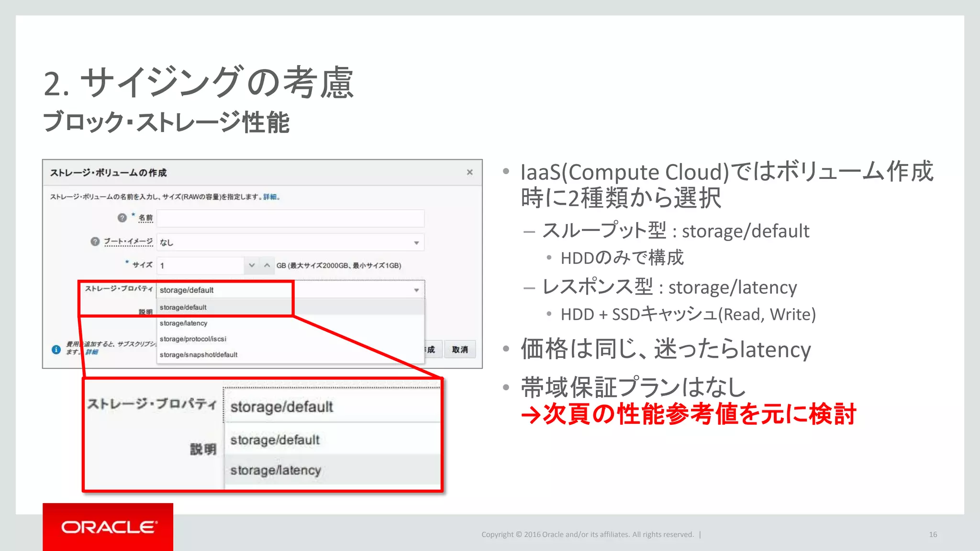Select storage/latency in the dropdown list
This screenshot has height=551, width=980.
[x=290, y=323]
